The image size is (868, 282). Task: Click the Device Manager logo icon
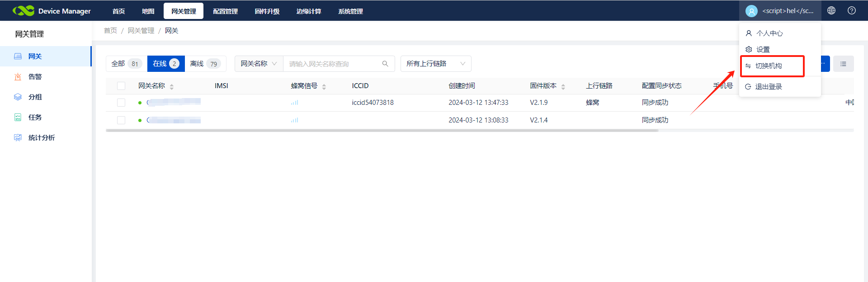(24, 10)
